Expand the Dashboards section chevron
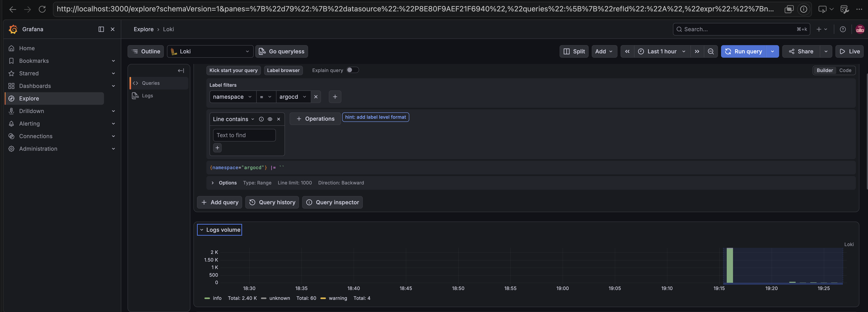The width and height of the screenshot is (868, 312). [113, 86]
